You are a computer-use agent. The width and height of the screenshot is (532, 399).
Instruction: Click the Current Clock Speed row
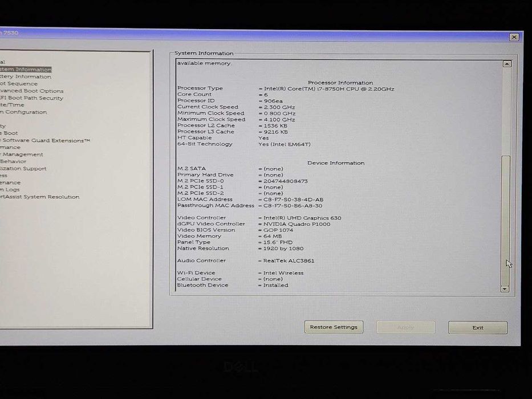point(236,107)
